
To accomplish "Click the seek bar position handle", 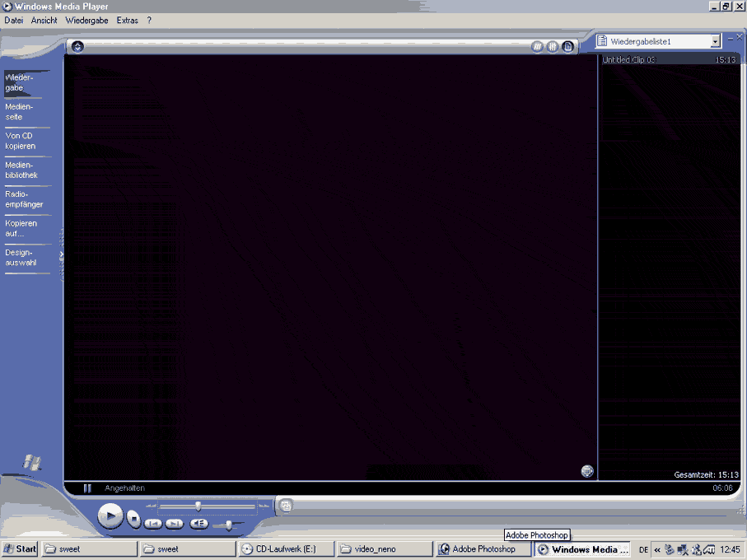I will click(198, 506).
